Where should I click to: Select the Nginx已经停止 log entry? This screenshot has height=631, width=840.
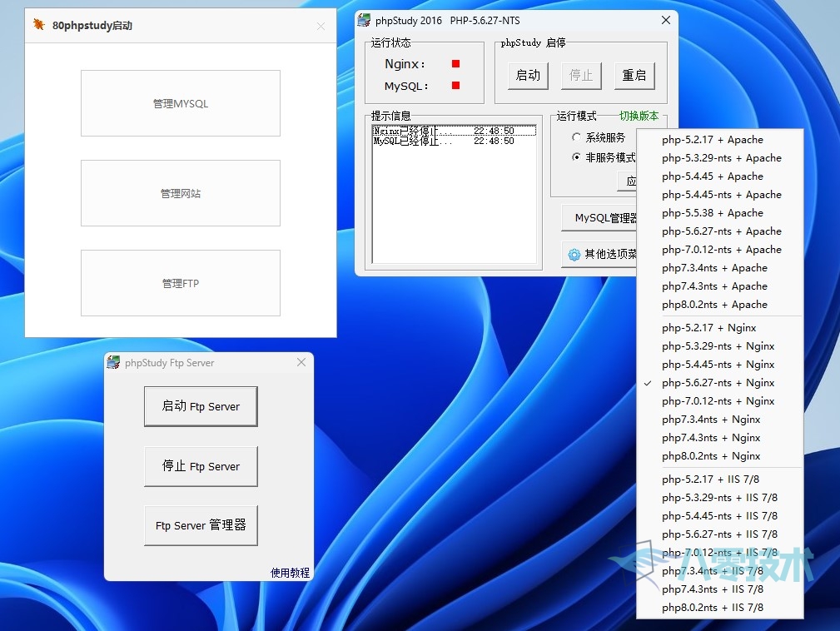coord(455,131)
